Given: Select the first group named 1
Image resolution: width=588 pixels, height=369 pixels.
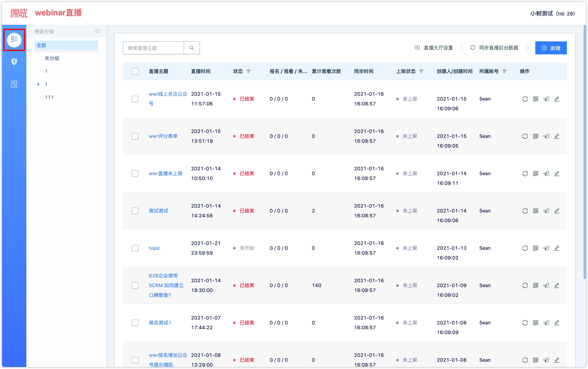Looking at the screenshot, I should tap(46, 71).
